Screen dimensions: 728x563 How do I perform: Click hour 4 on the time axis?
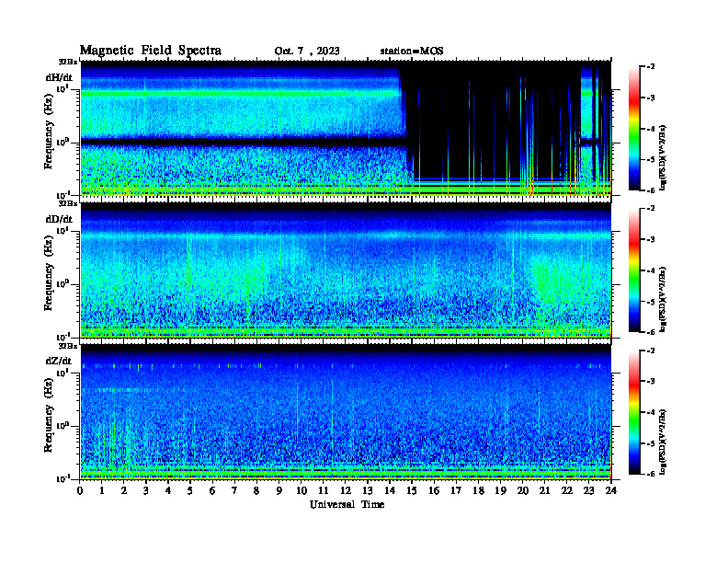tap(168, 490)
